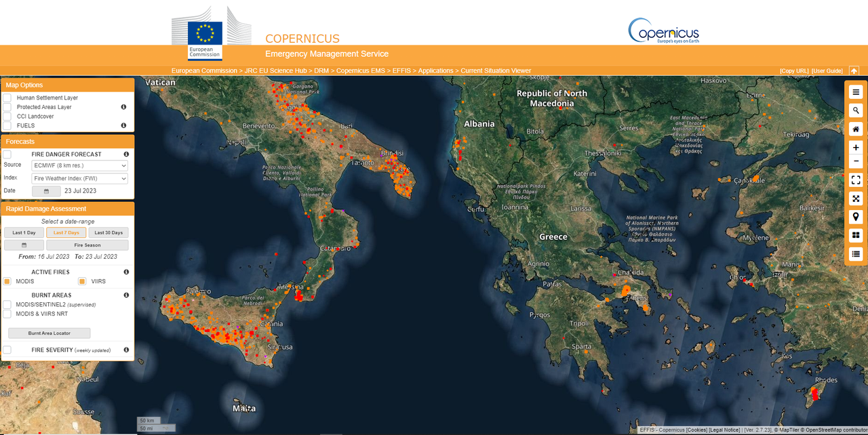Open the Index dropdown Fire Weather Index
The image size is (868, 435).
tap(79, 178)
